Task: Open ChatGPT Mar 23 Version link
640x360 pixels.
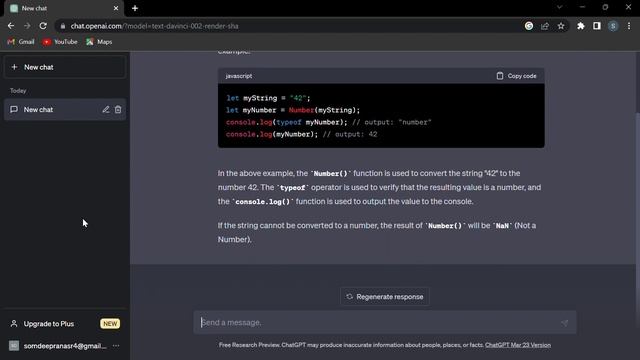Action: click(x=518, y=345)
